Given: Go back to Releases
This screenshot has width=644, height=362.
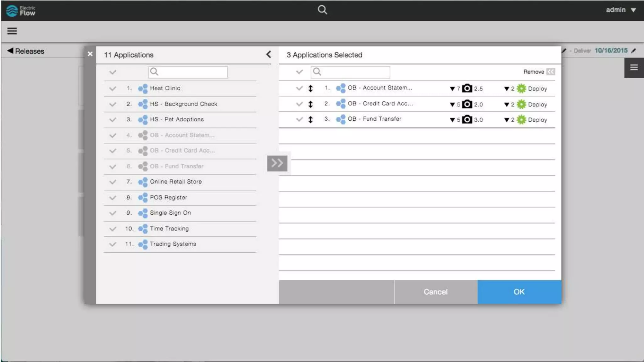Looking at the screenshot, I should (x=26, y=51).
